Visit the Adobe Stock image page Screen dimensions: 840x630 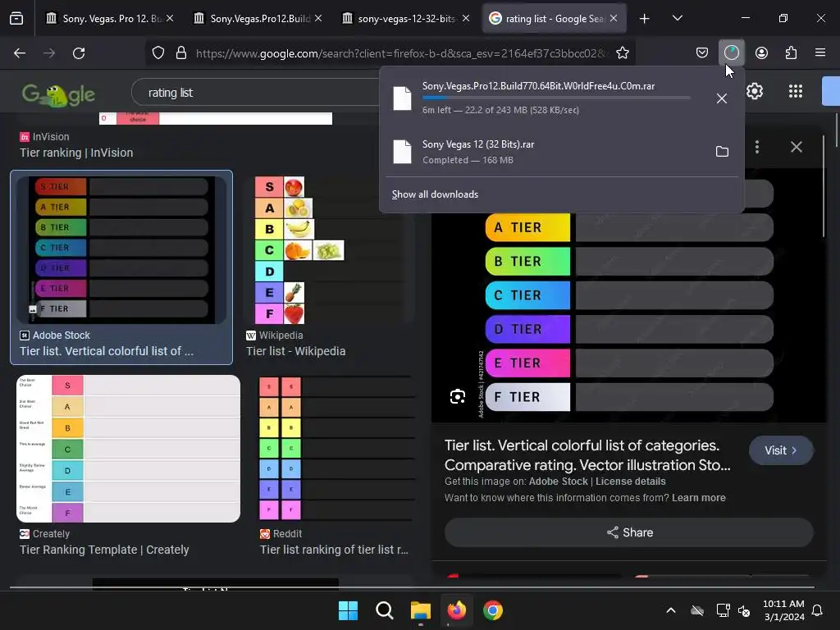click(781, 450)
